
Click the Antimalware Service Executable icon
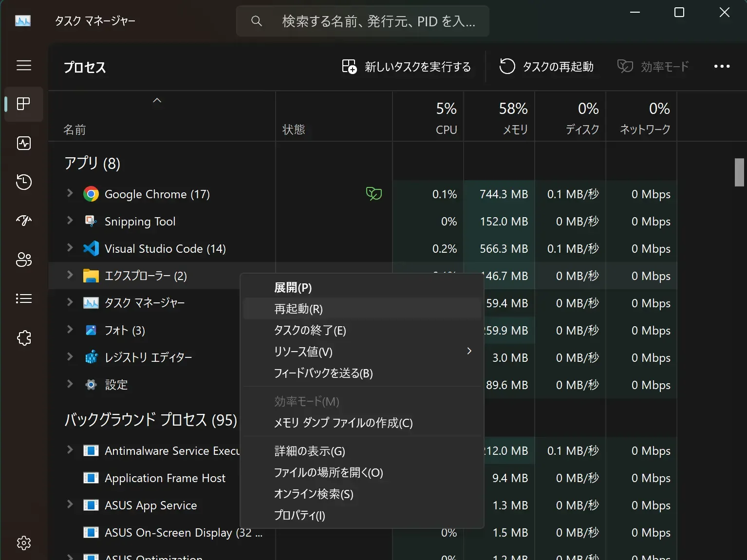point(91,450)
